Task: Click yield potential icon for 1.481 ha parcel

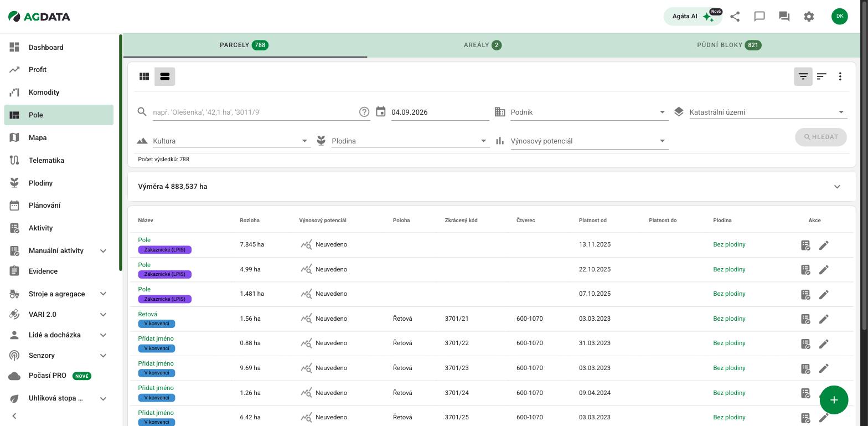Action: [x=306, y=294]
